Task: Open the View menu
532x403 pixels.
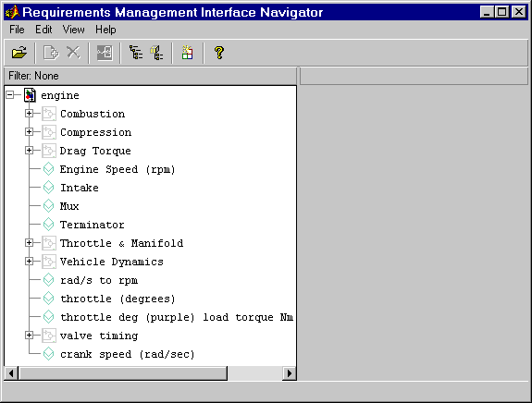Action: point(73,30)
